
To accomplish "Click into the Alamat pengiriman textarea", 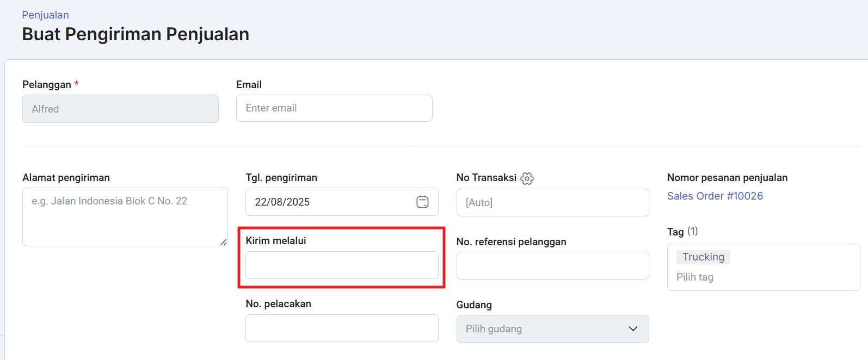I will pyautogui.click(x=125, y=216).
